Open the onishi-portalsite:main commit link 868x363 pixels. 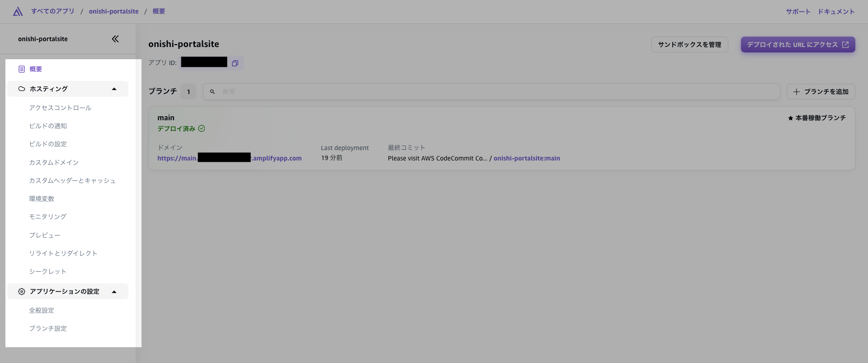click(527, 158)
